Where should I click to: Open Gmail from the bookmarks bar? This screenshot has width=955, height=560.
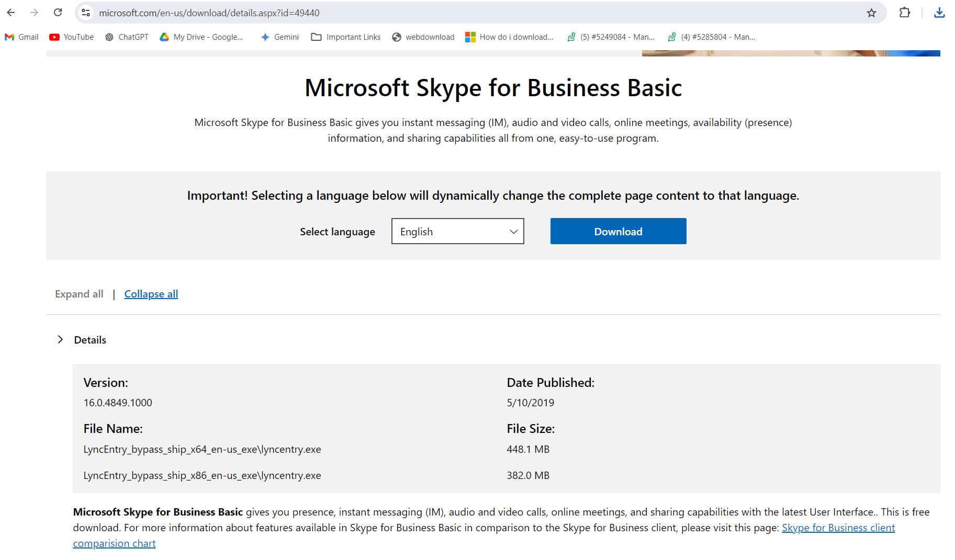click(21, 37)
